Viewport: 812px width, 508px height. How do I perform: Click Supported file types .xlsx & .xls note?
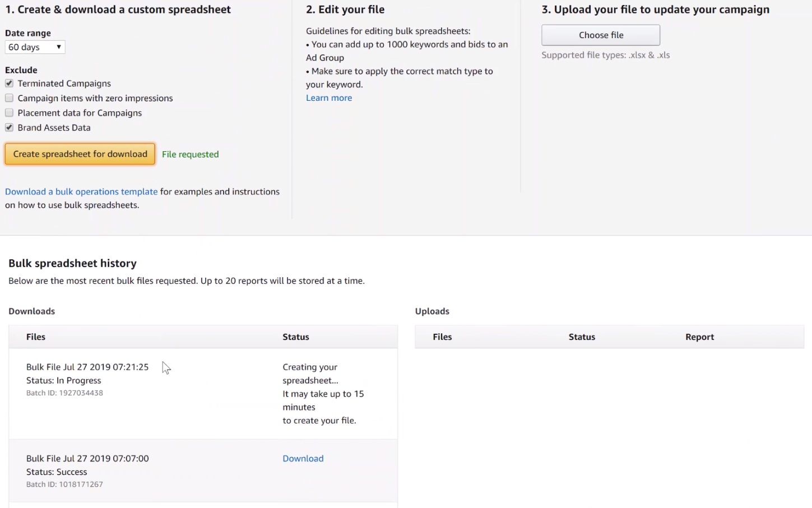point(605,55)
